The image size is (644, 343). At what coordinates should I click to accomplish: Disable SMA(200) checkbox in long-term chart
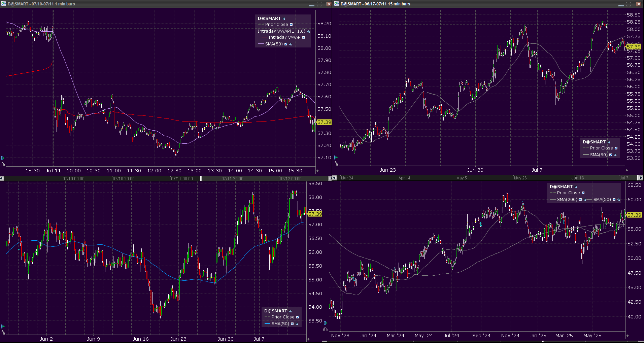(580, 200)
